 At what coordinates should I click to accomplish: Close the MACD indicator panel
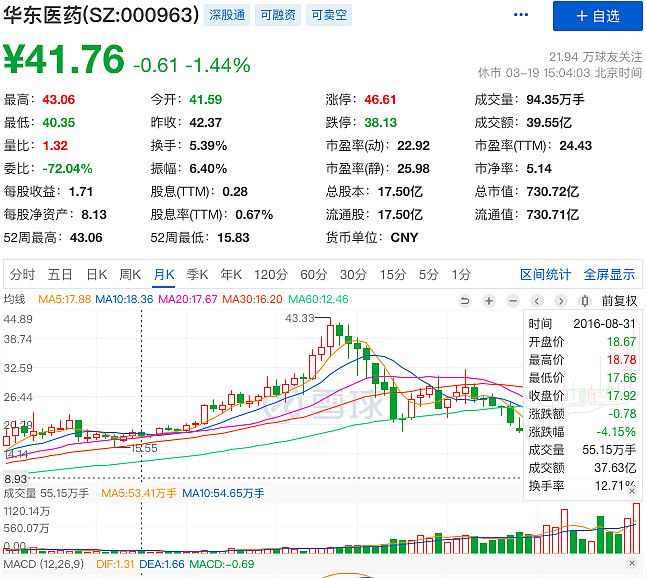(x=632, y=563)
